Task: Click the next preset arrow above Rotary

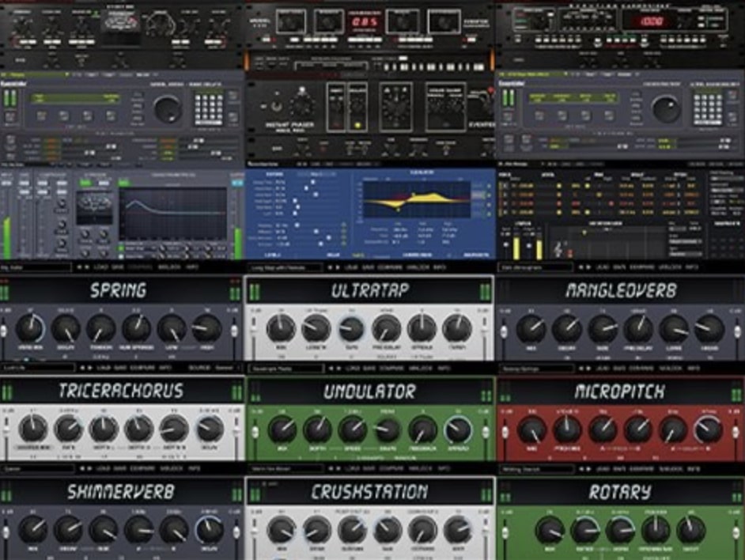Action: click(x=589, y=469)
